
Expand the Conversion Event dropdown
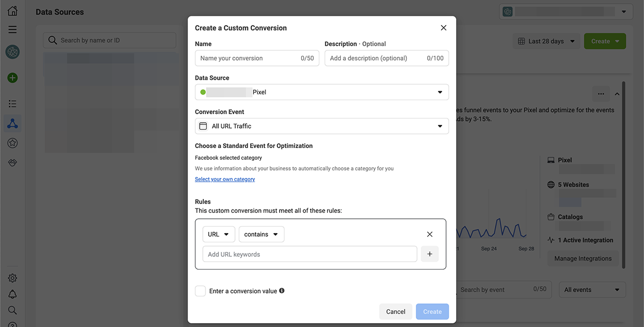pyautogui.click(x=321, y=126)
